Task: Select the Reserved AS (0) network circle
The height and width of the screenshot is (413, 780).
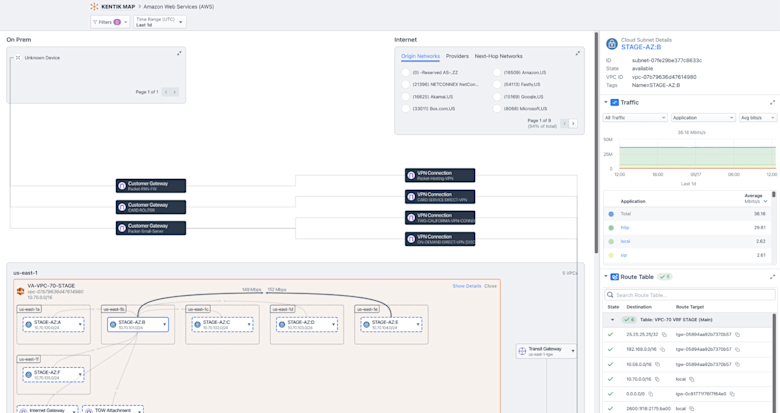Action: coord(405,73)
